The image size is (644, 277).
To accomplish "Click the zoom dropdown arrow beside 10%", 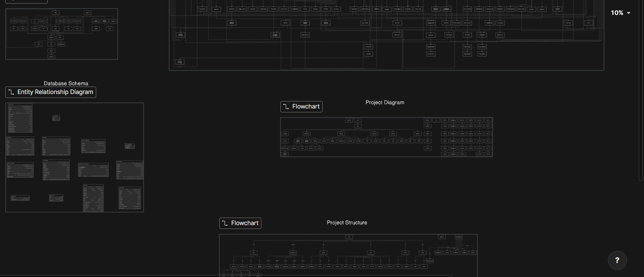I will pyautogui.click(x=628, y=13).
